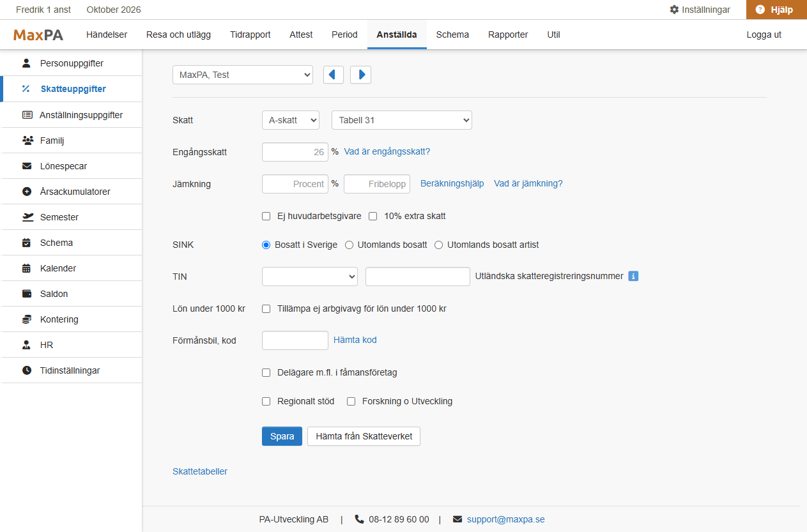Click the orange Hjälp button
Viewport: 807px width, 532px height.
tap(776, 10)
